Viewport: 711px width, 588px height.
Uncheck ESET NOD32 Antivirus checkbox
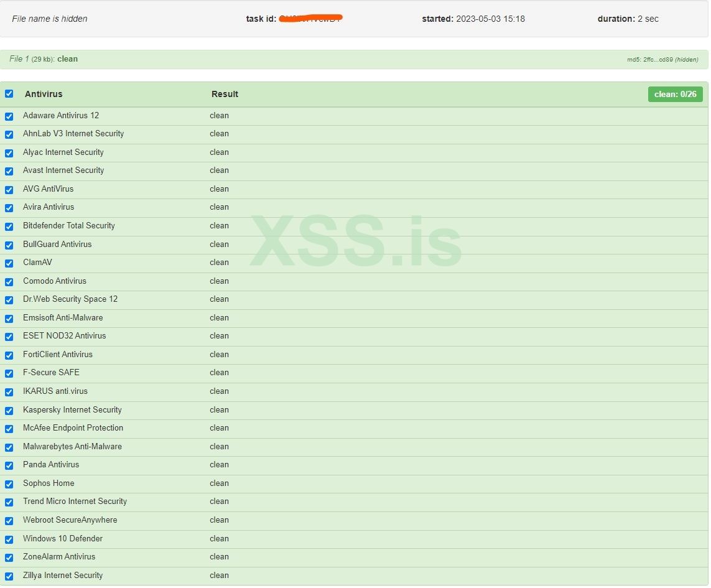pos(9,337)
